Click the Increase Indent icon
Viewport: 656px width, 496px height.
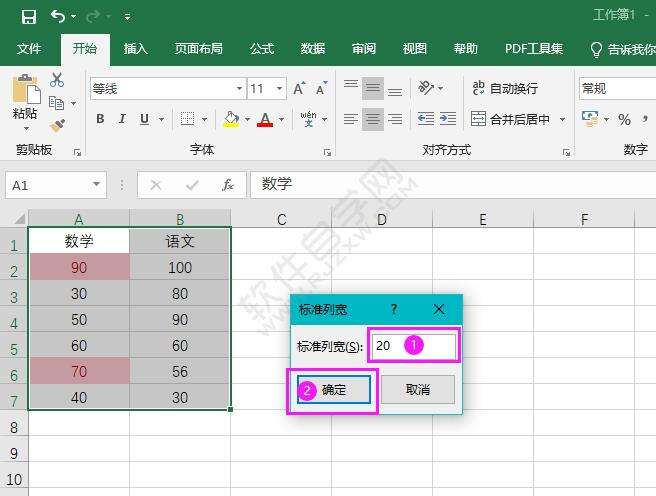click(448, 119)
